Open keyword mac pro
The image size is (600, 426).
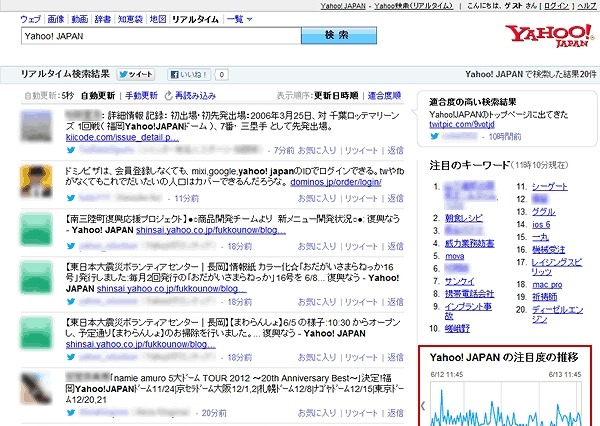click(547, 285)
